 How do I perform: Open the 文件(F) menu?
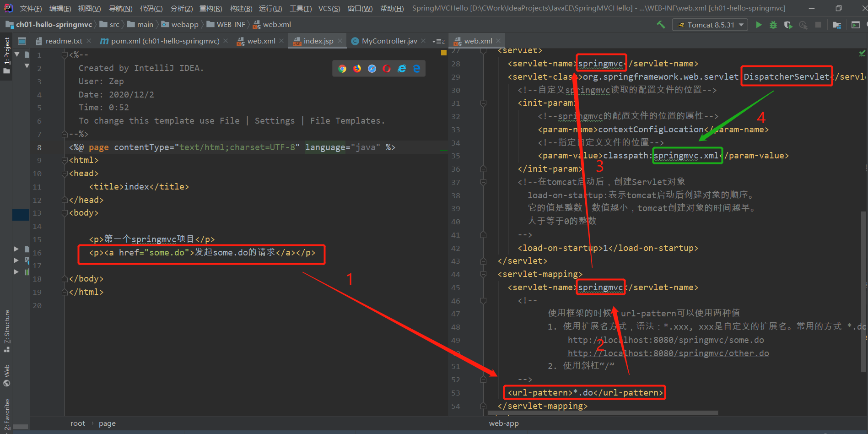click(31, 8)
